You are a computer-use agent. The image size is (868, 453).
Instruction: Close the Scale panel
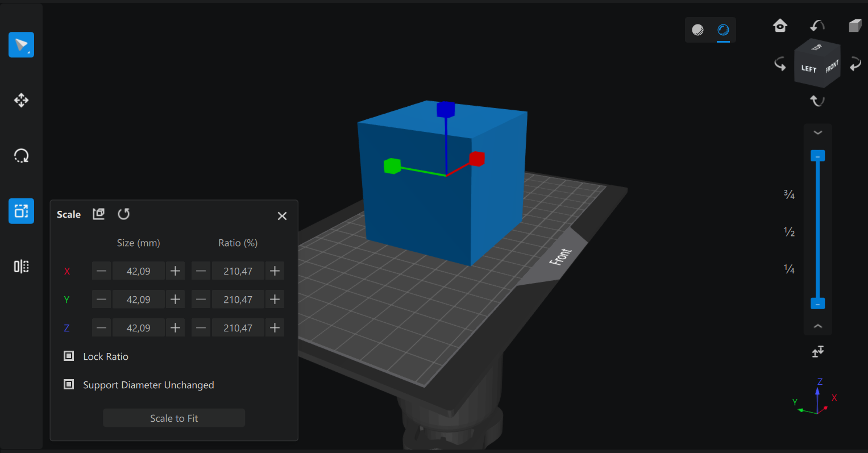282,216
